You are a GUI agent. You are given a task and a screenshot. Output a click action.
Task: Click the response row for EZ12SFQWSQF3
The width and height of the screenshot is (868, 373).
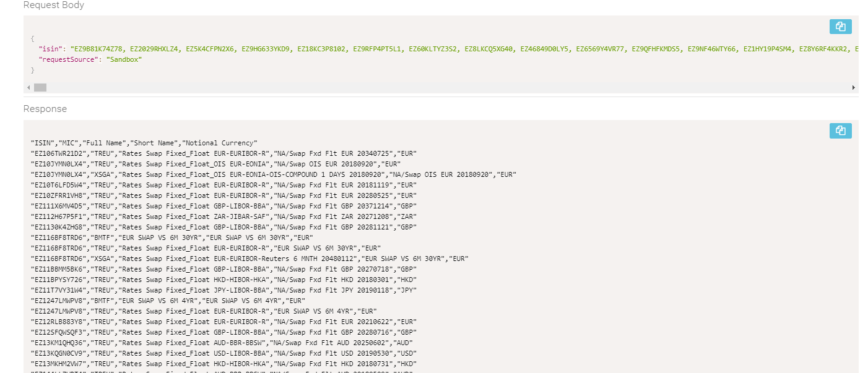224,332
